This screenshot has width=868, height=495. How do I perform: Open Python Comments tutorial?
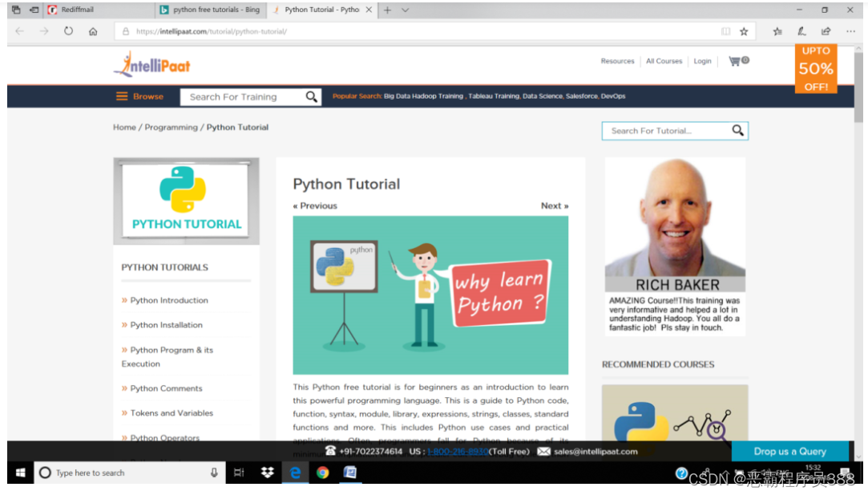click(166, 388)
